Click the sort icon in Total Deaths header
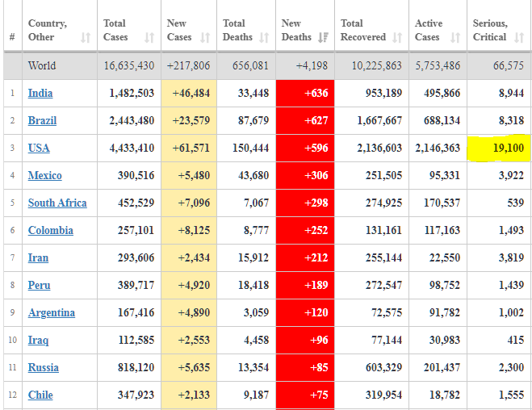The image size is (532, 410). point(265,38)
